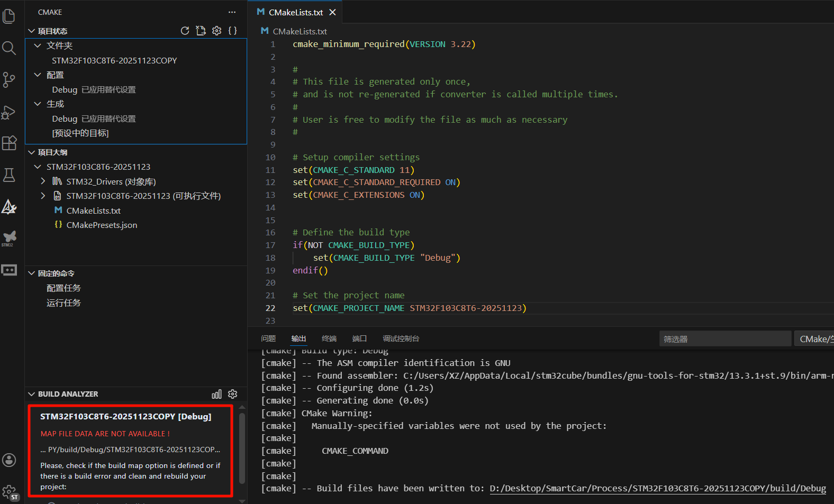Click the executable file icon for STM32F103C8T6-20251123
Image resolution: width=834 pixels, height=504 pixels.
click(57, 196)
